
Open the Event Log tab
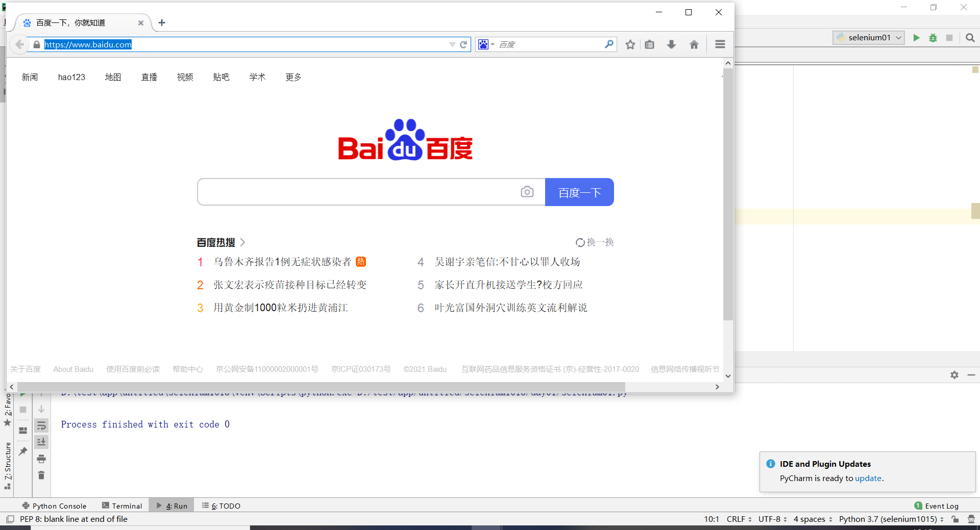(937, 506)
